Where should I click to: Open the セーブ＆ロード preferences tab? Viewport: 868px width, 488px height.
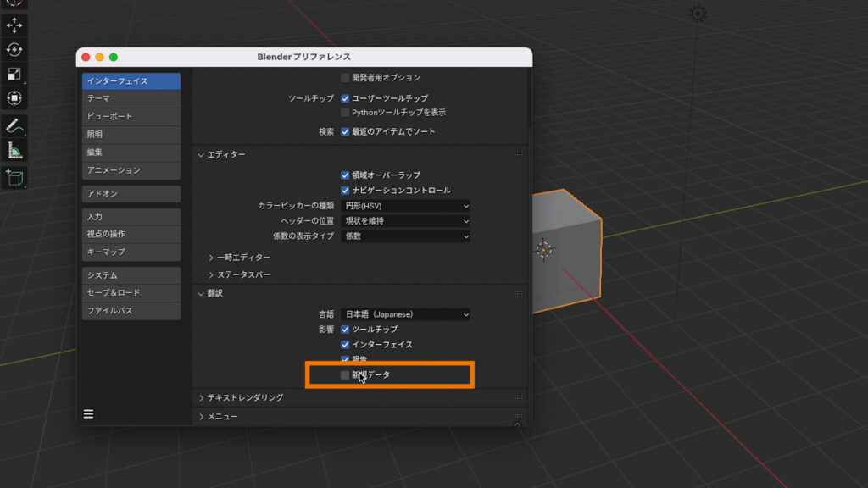click(131, 292)
